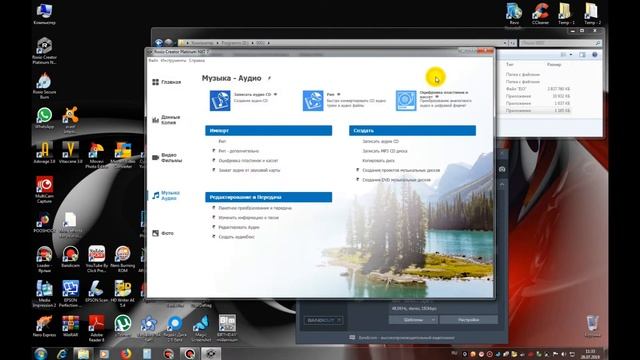The height and width of the screenshot is (360, 640).
Task: Click the volume icon in the system tray
Action: [x=564, y=354]
